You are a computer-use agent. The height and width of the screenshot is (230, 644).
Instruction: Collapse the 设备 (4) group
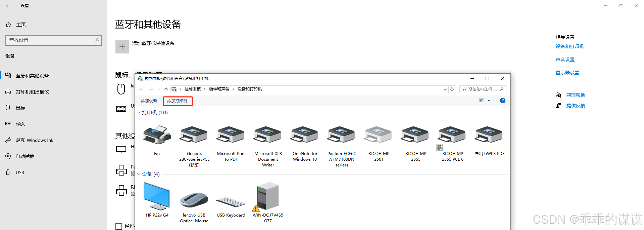coord(139,174)
